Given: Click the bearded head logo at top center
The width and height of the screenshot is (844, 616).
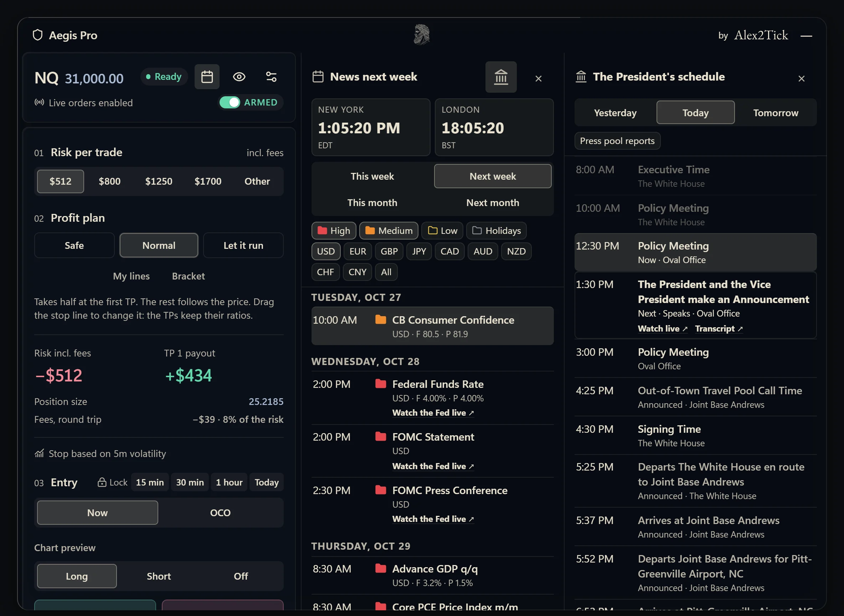Looking at the screenshot, I should point(422,35).
